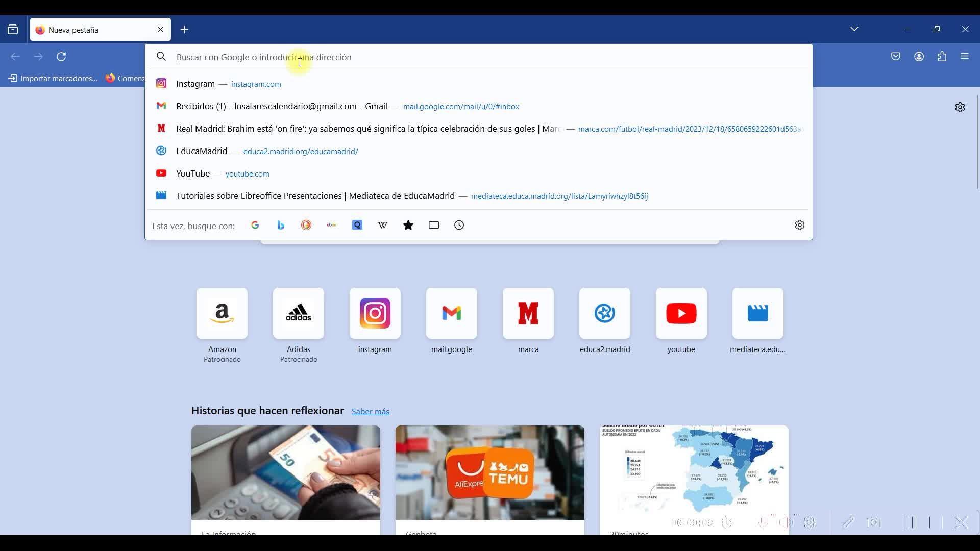Open Firefox account icon
This screenshot has height=551, width=980.
[x=919, y=57]
